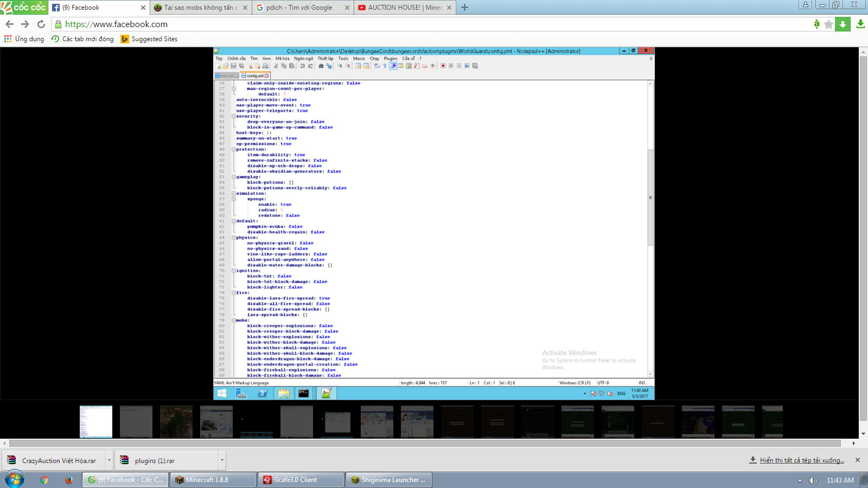868x488 pixels.
Task: Click the Windows (CR LF) status bar entry
Action: (575, 383)
